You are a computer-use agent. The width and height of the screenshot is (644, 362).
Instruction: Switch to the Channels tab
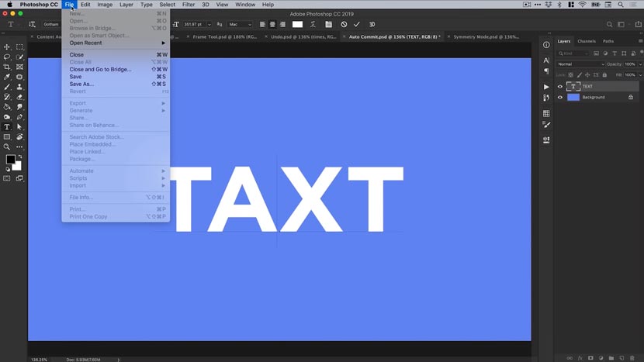coord(587,41)
